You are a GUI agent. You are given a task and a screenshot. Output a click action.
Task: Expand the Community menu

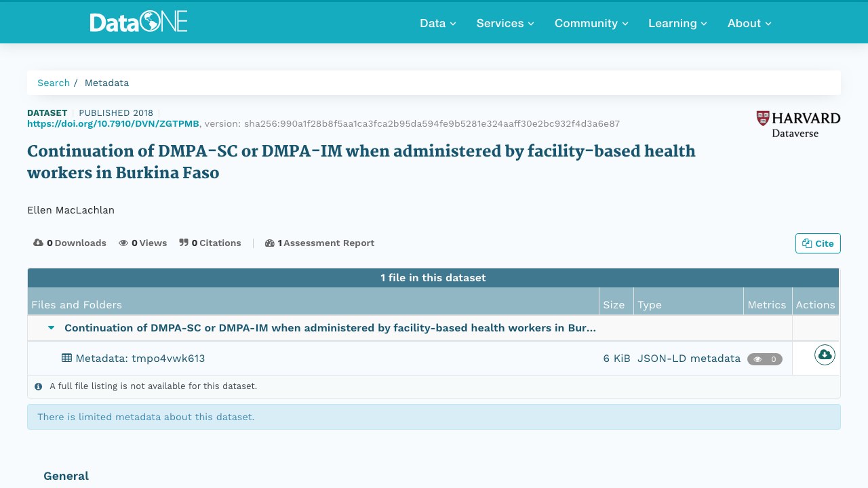tap(591, 23)
